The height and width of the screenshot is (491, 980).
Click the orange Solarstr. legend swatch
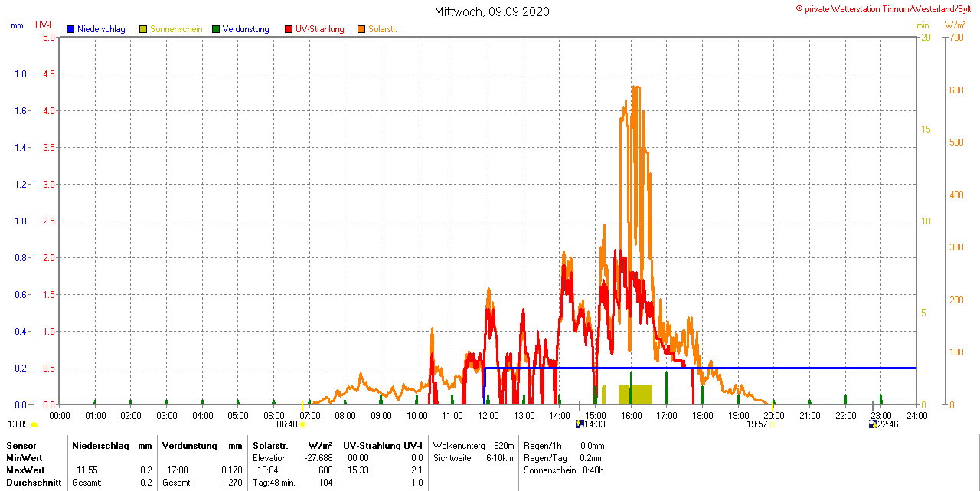click(x=361, y=29)
